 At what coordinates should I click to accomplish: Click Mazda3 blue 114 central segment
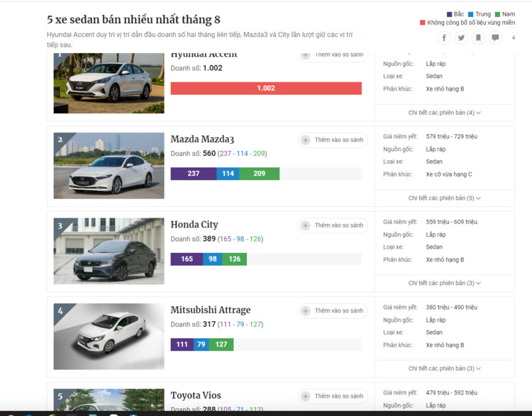coord(228,174)
